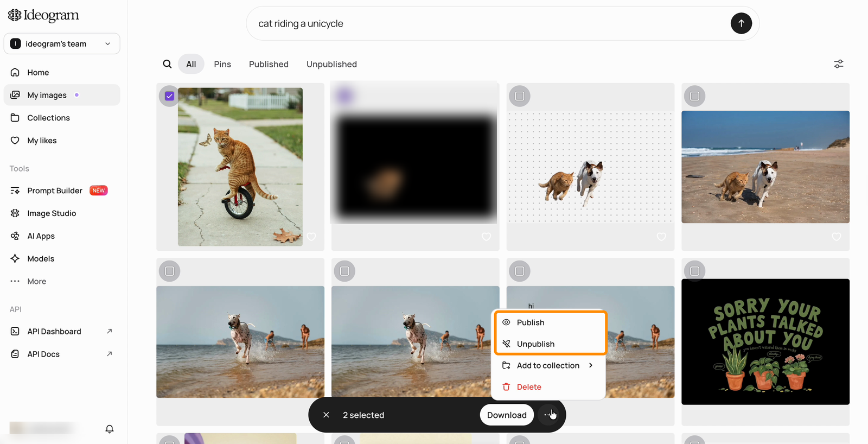Open Home in the sidebar
Viewport: 868px width, 444px height.
click(62, 72)
